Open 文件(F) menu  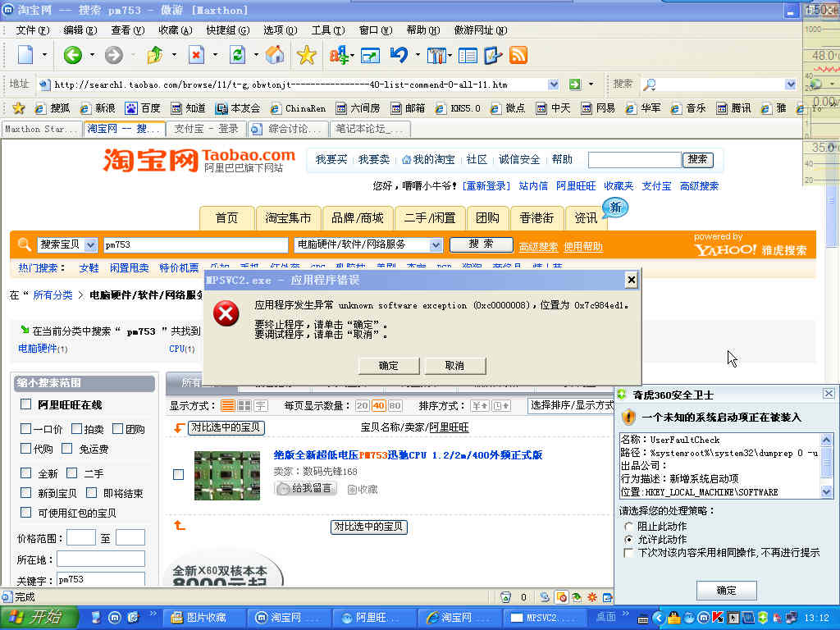32,30
